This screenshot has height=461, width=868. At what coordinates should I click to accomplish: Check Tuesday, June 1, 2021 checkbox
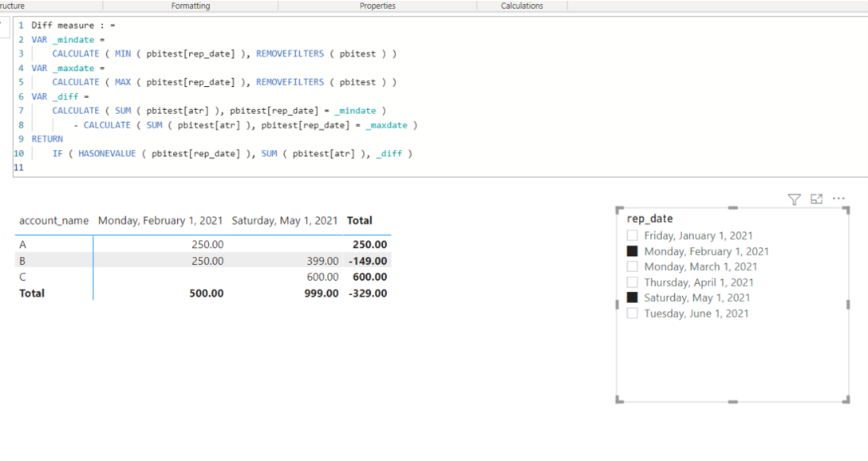(632, 313)
